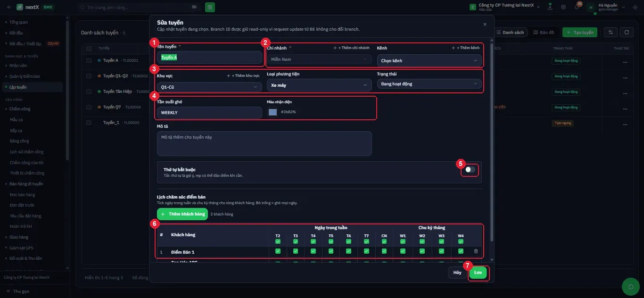Image resolution: width=644 pixels, height=298 pixels.
Task: Open the green apps grid icon
Action: [210, 7]
